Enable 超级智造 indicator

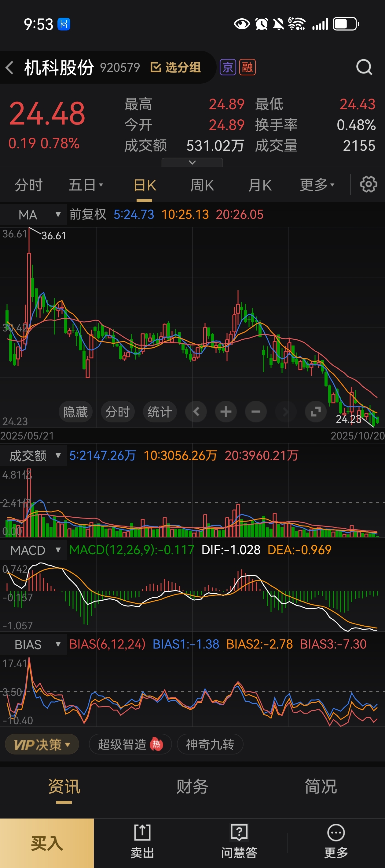[130, 744]
